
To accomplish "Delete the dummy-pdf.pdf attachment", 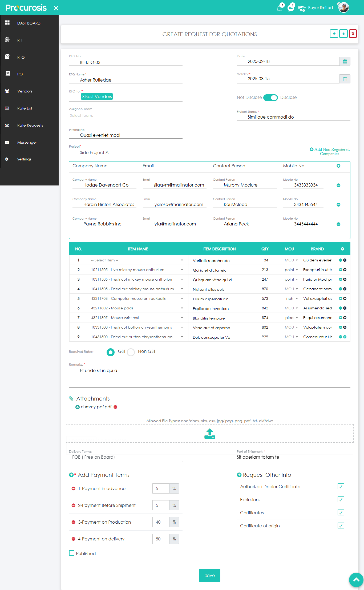I will pyautogui.click(x=115, y=407).
